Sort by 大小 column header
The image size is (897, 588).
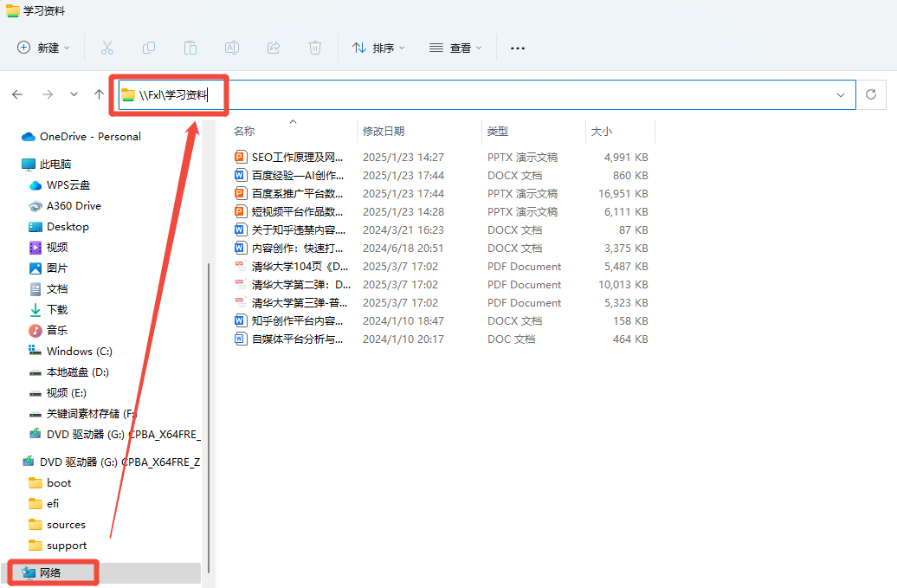point(601,132)
